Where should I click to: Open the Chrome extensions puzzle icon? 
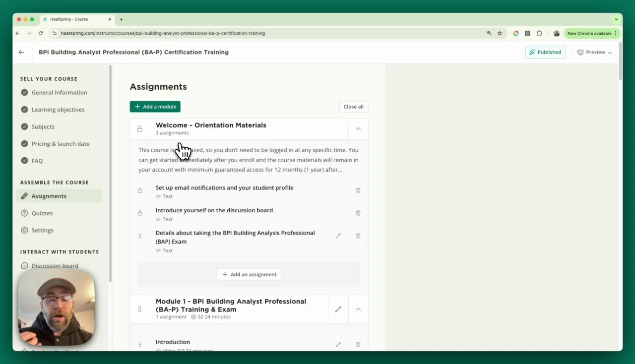(x=539, y=33)
